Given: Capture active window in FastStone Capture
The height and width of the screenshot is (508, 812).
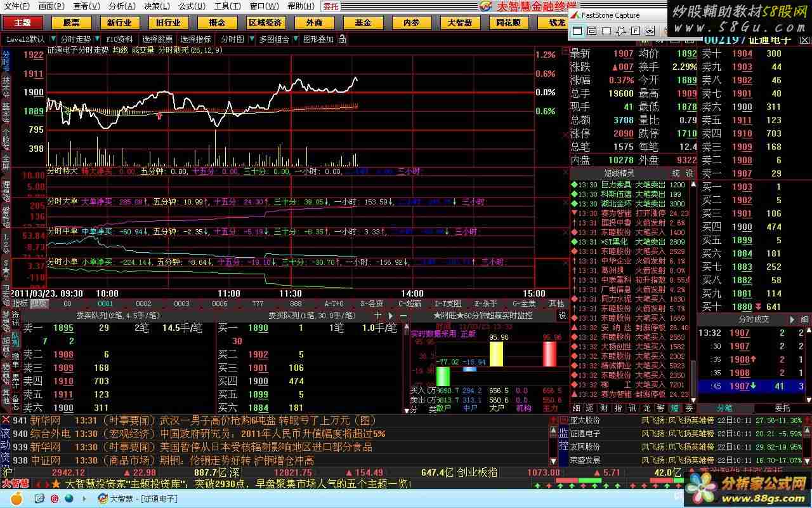Looking at the screenshot, I should 577,30.
